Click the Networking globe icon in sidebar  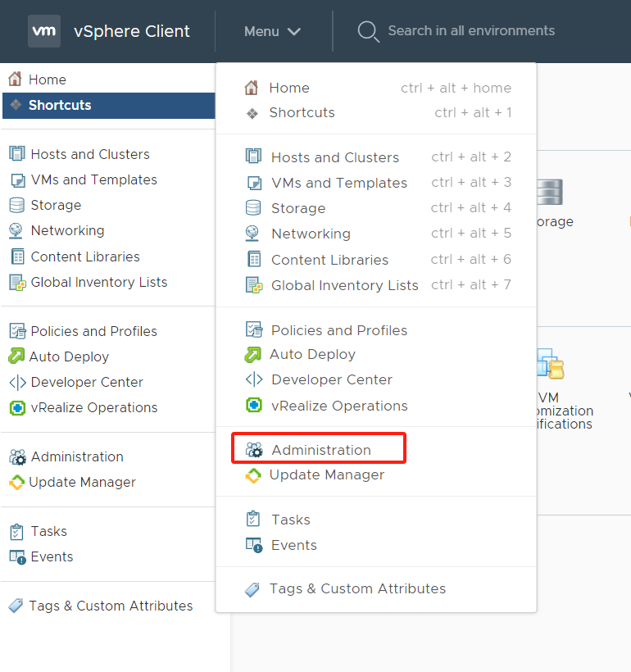16,230
